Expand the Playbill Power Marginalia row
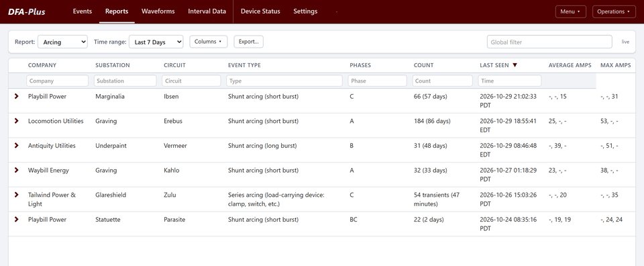The image size is (644, 266). (16, 96)
